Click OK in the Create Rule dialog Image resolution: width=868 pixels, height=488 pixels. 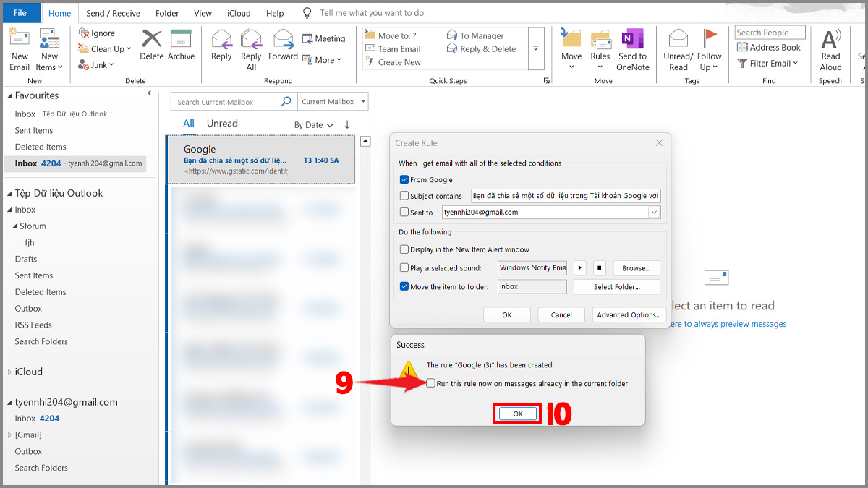coord(507,314)
